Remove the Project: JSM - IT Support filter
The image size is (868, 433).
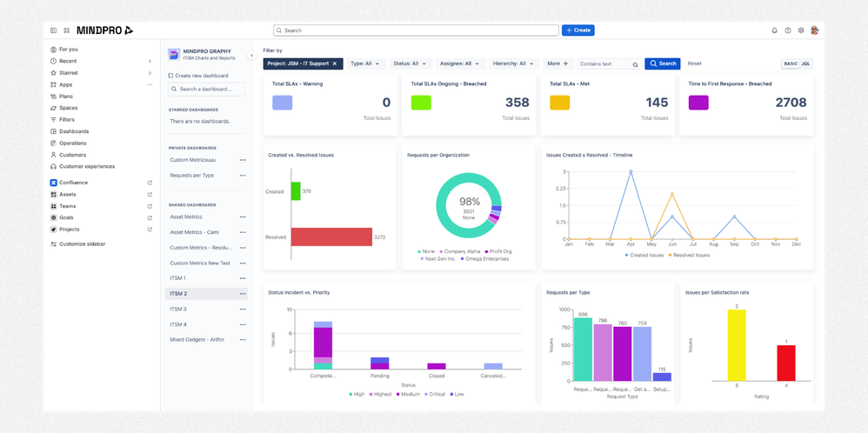tap(334, 63)
